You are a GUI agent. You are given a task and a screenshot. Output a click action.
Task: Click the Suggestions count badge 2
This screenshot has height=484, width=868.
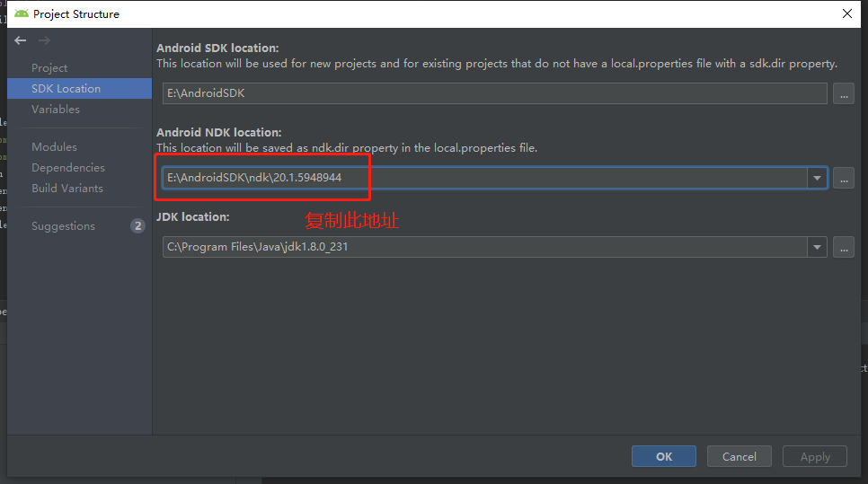coord(137,226)
